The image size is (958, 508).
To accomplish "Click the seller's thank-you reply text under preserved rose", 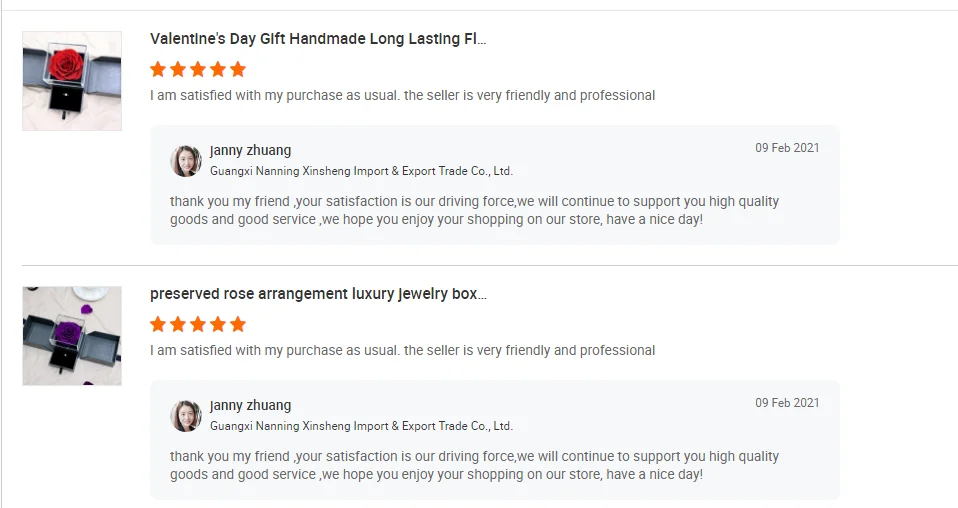I will click(474, 465).
